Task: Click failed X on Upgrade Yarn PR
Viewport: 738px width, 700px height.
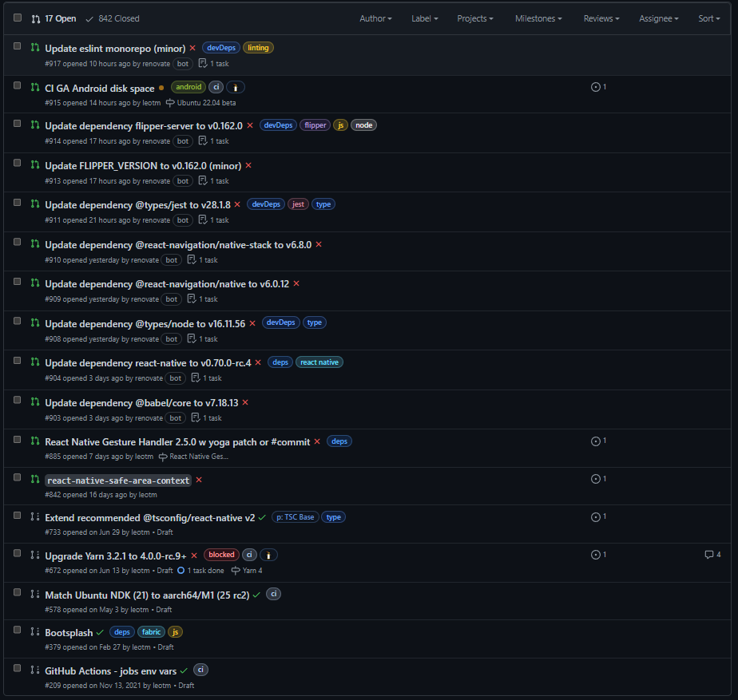Action: (194, 556)
